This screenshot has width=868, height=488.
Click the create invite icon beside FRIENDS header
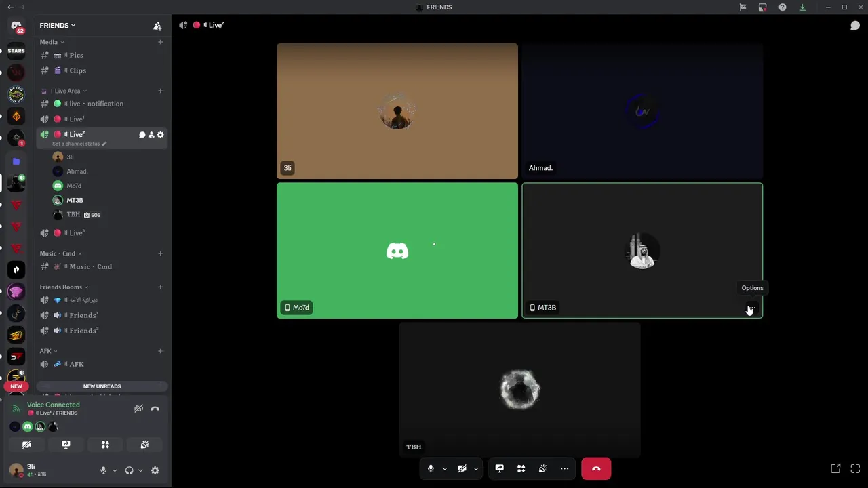click(x=157, y=26)
